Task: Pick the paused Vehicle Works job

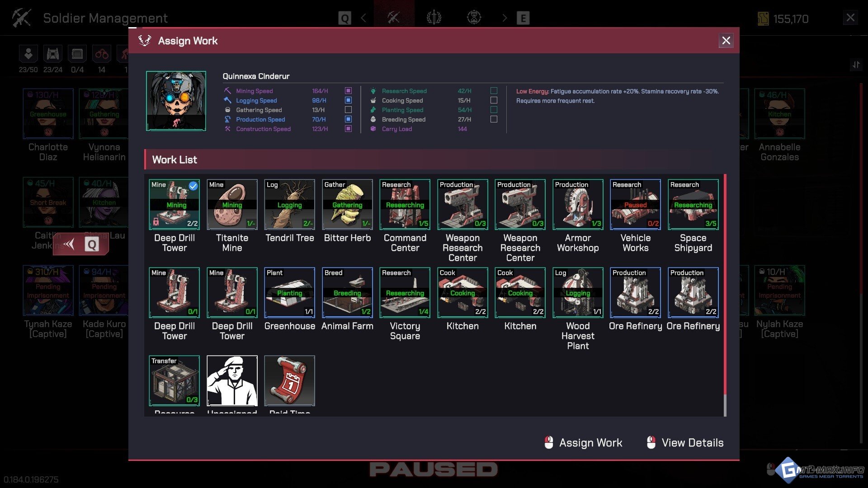Action: (635, 204)
